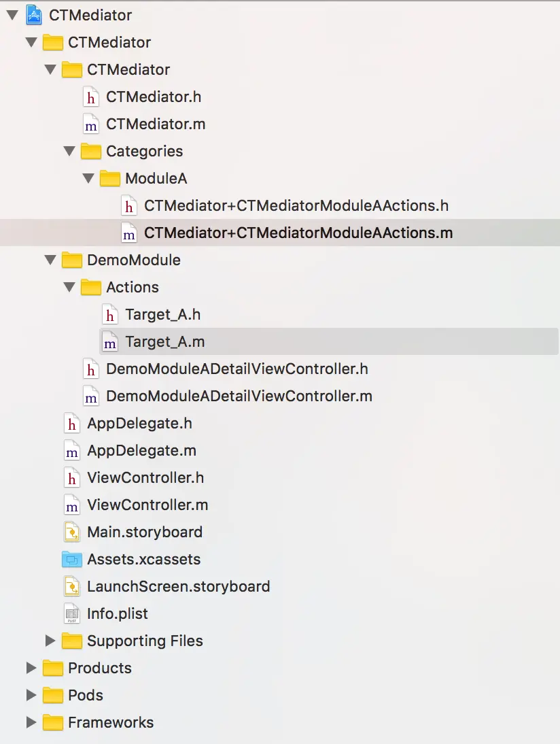Expand the Products folder

tap(31, 668)
